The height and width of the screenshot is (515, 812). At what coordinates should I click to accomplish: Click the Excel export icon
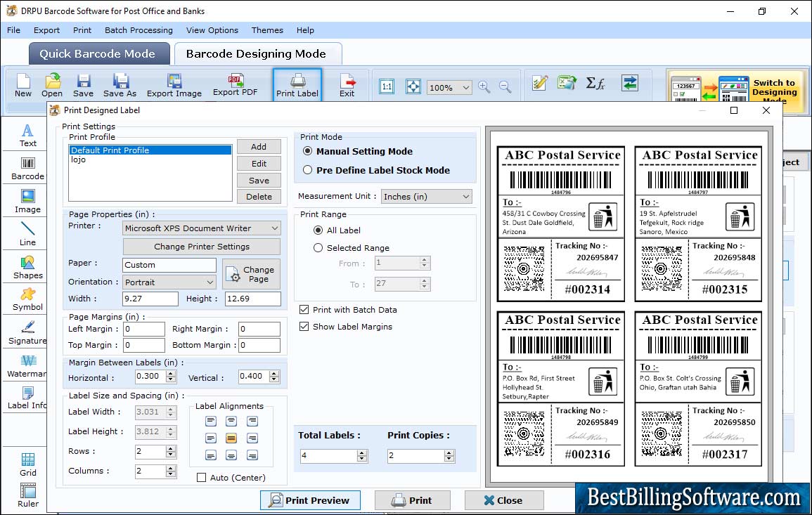click(x=567, y=83)
